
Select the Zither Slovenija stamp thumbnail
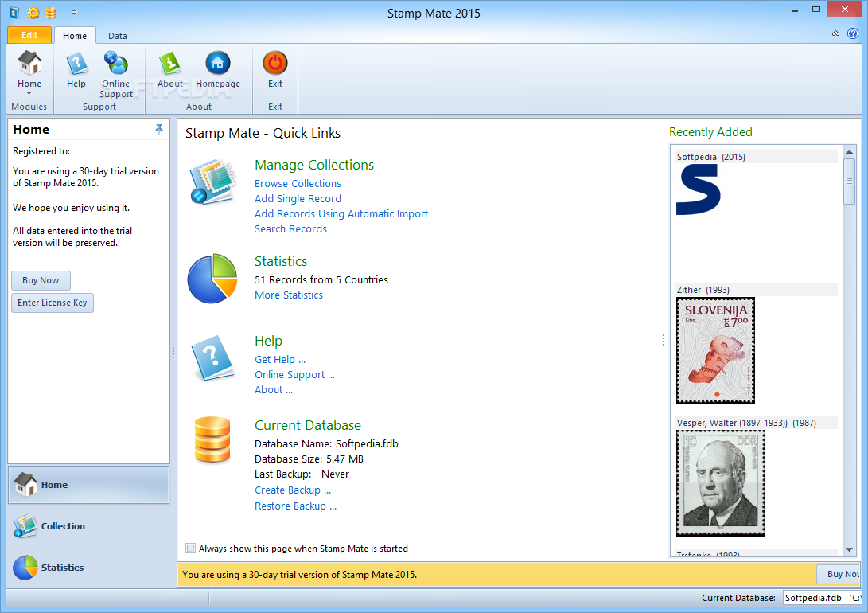pyautogui.click(x=715, y=350)
